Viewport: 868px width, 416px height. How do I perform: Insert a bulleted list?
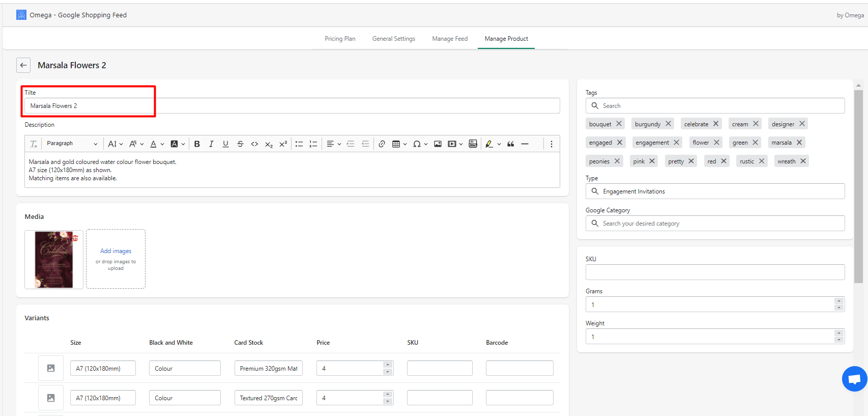point(299,144)
